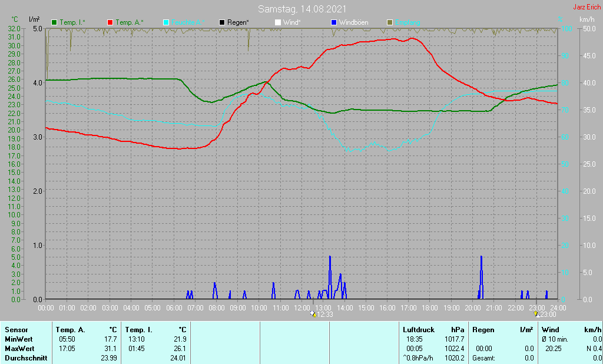The height and width of the screenshot is (364, 603).
Task: Click the '18:35' pressure minimum time
Action: click(x=414, y=339)
